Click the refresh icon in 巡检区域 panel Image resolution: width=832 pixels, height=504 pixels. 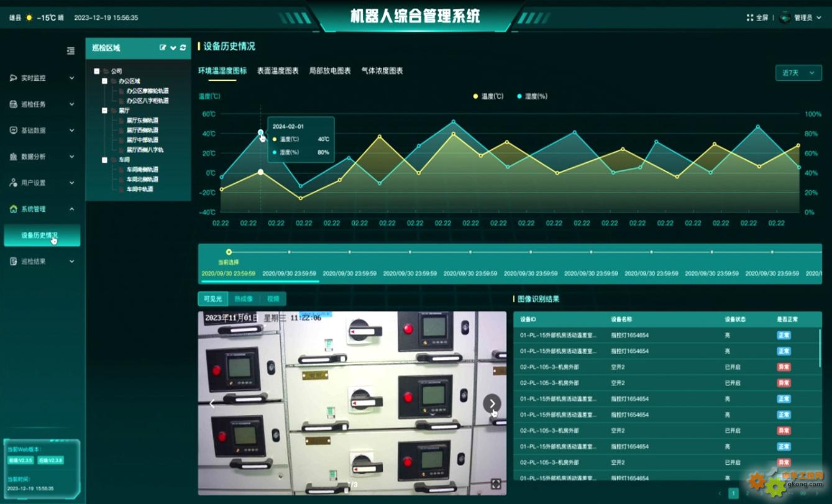tap(183, 47)
